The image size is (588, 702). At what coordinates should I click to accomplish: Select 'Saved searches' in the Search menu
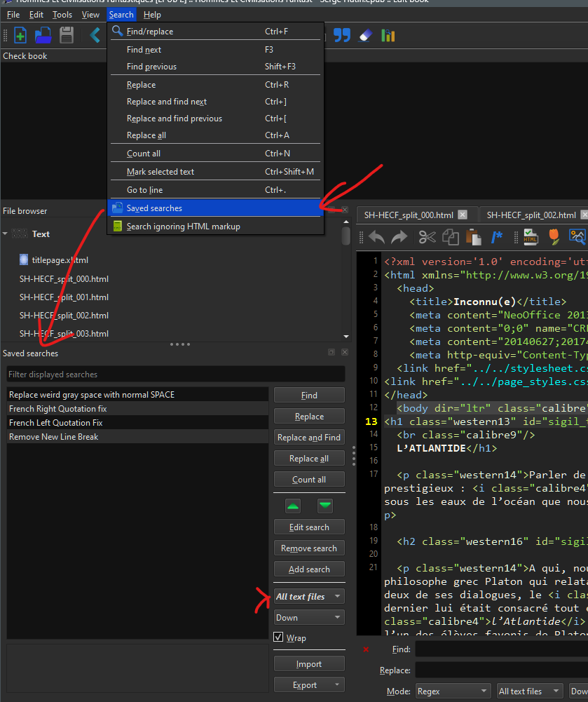pyautogui.click(x=154, y=208)
